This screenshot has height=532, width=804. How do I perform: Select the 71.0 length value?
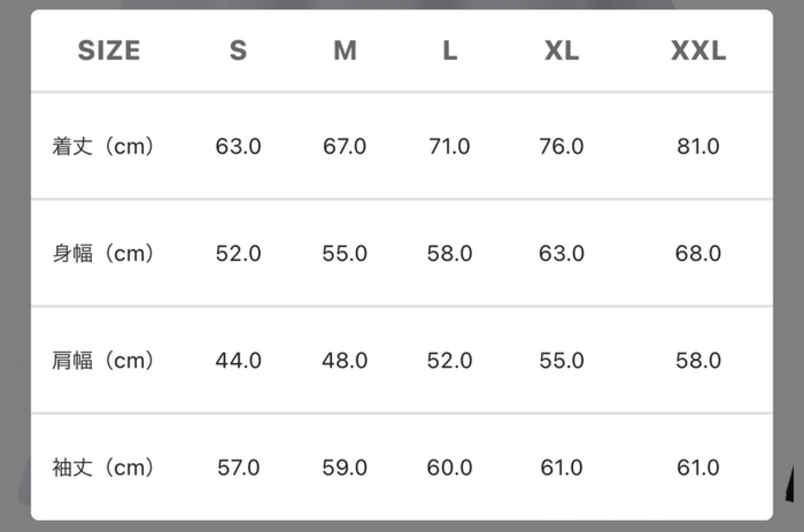450,146
